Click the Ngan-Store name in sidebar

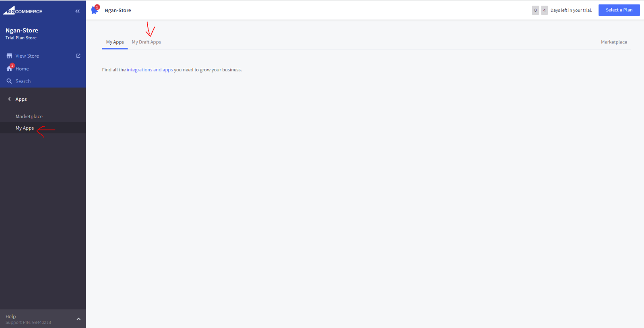[x=22, y=30]
